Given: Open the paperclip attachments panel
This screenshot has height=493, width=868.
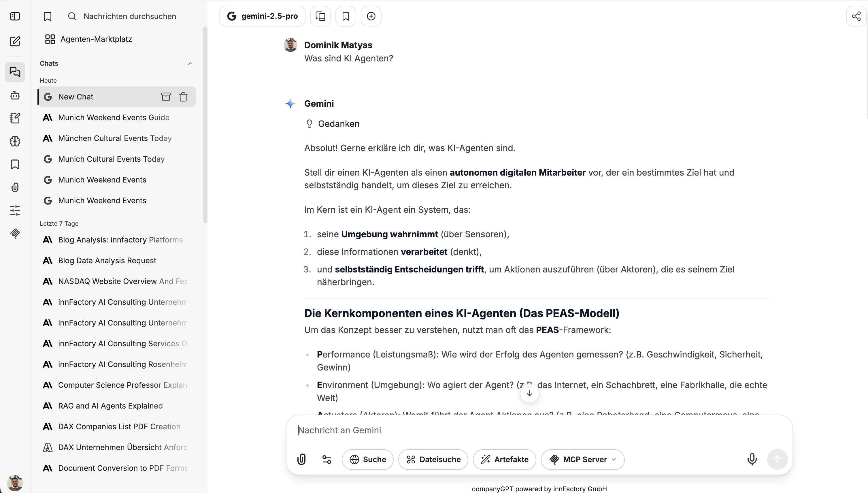Looking at the screenshot, I should pos(15,187).
